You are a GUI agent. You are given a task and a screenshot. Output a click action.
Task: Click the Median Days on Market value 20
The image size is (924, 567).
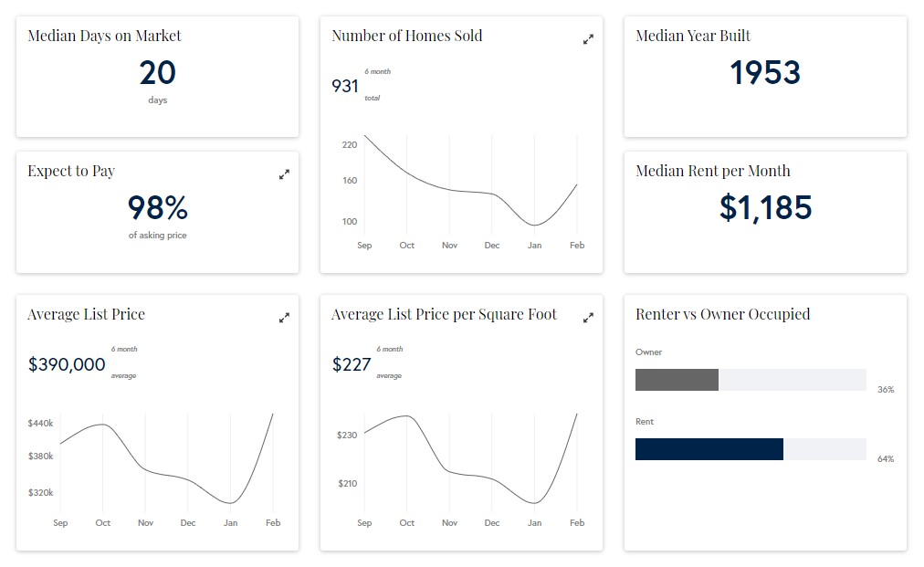(x=157, y=72)
